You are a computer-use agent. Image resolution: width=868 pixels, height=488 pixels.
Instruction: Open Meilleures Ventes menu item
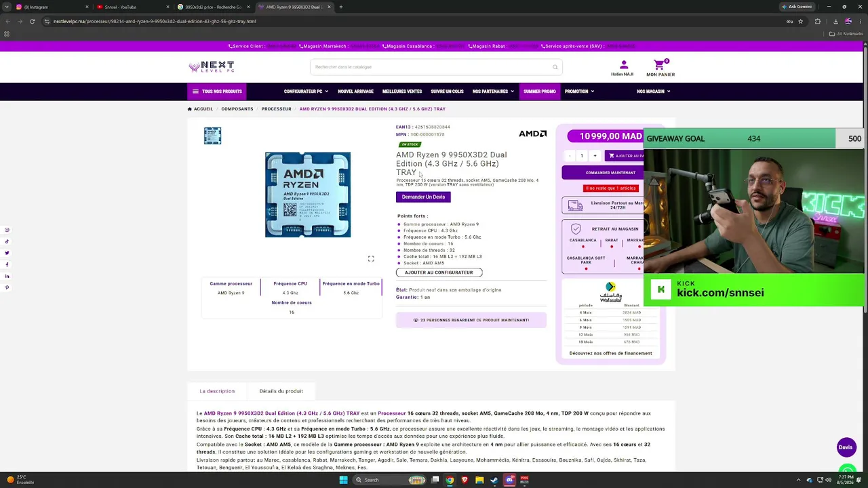tap(402, 91)
